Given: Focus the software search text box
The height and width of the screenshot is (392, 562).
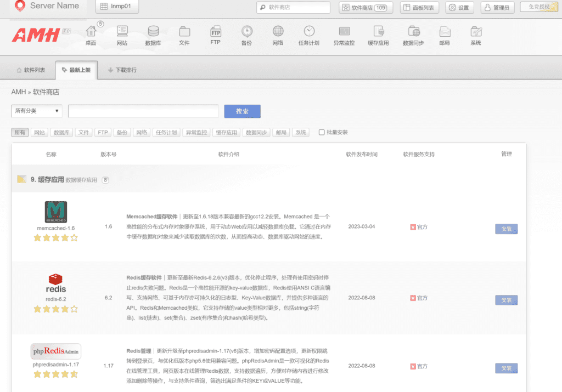Looking at the screenshot, I should click(x=143, y=111).
